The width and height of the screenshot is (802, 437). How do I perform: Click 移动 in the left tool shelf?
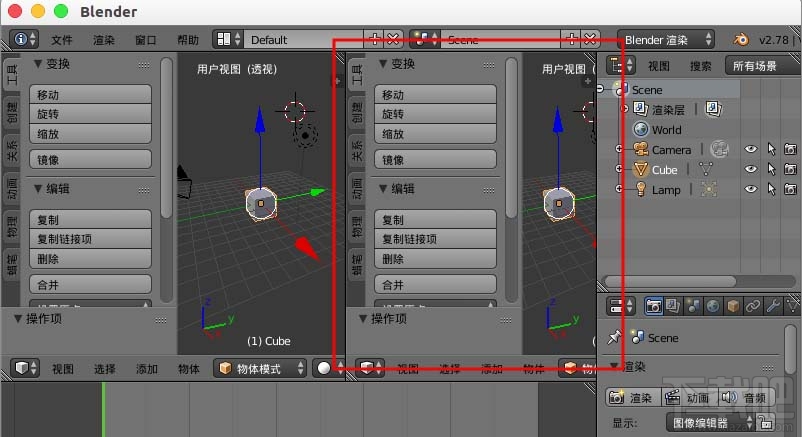click(91, 95)
